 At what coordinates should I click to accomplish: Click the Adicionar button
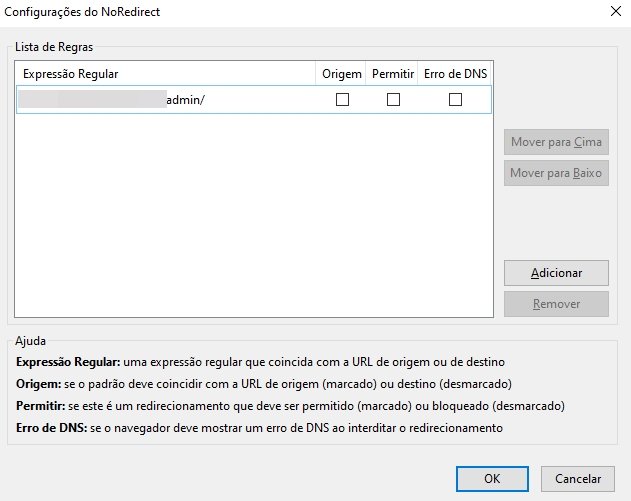coord(556,273)
